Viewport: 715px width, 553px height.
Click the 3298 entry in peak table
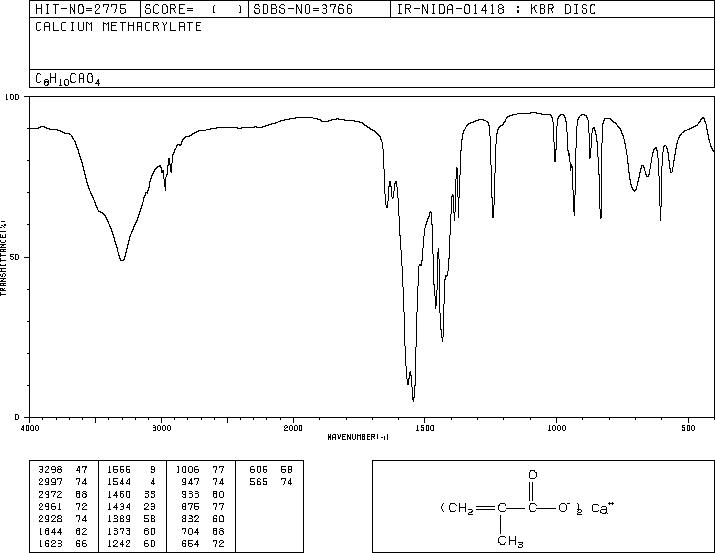pyautogui.click(x=51, y=470)
